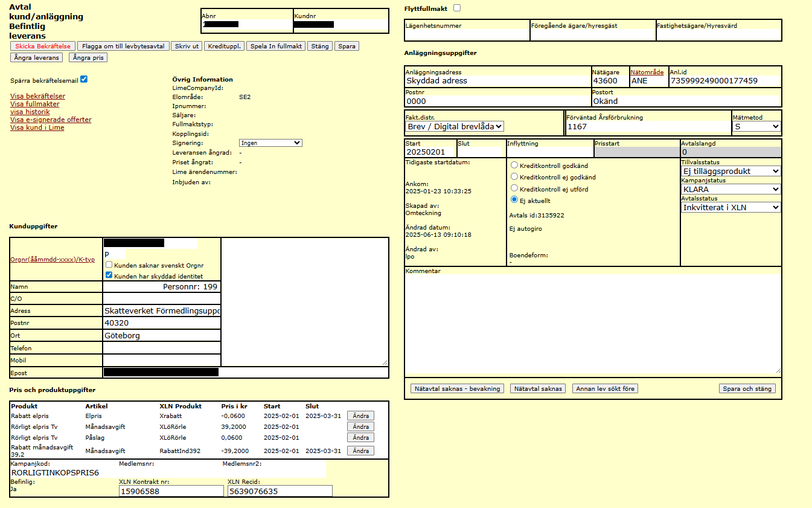Open the Kampanjstatus dropdown
Screen dimensions: 812x508
730,189
